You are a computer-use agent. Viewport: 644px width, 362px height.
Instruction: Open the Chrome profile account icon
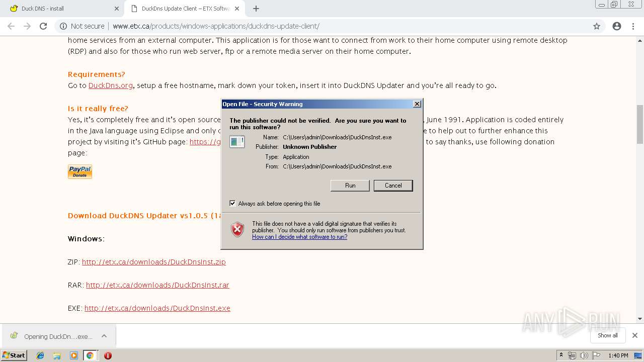pyautogui.click(x=617, y=26)
